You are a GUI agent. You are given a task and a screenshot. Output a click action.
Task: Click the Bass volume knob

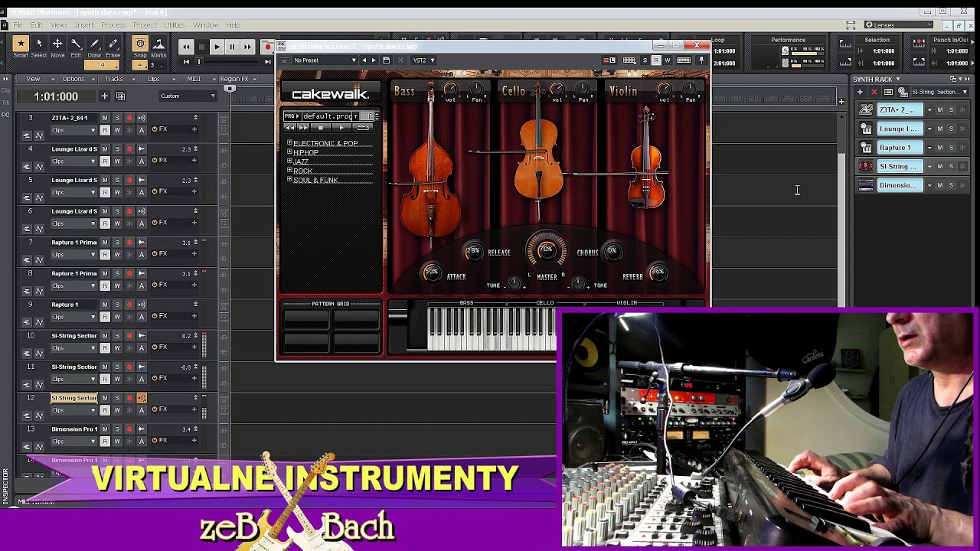(450, 90)
